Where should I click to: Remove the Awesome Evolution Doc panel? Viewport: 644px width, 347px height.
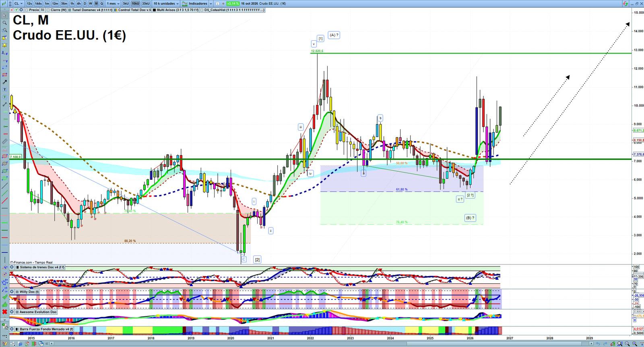pyautogui.click(x=12, y=312)
